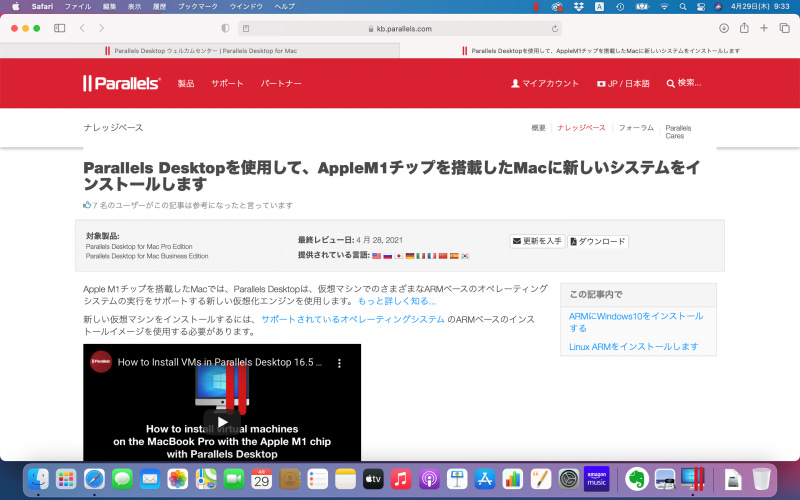Open the 概要 section link
Screen dimensions: 800x500
538,128
